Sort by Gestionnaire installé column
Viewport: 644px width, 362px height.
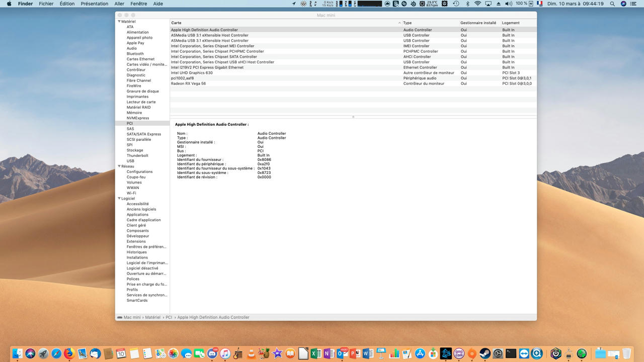pos(480,23)
